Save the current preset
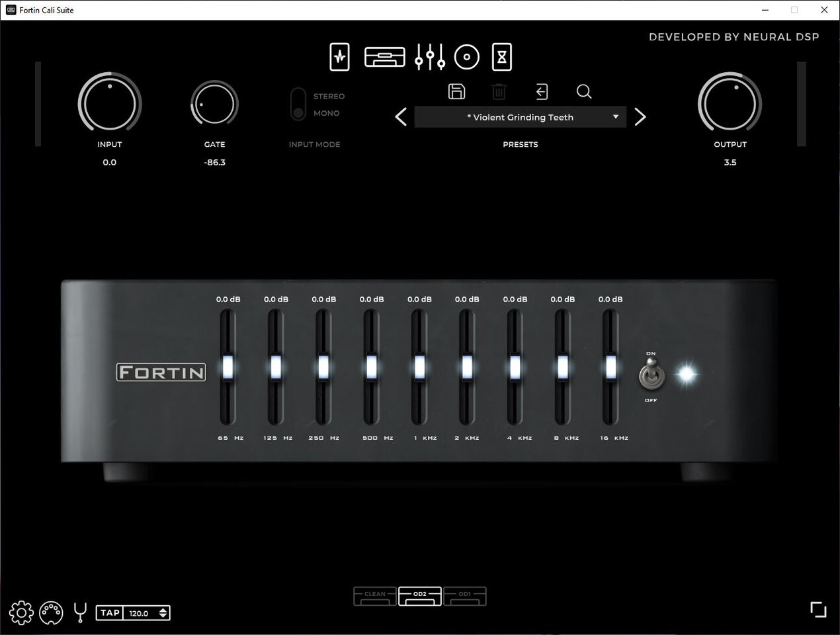 click(x=456, y=91)
